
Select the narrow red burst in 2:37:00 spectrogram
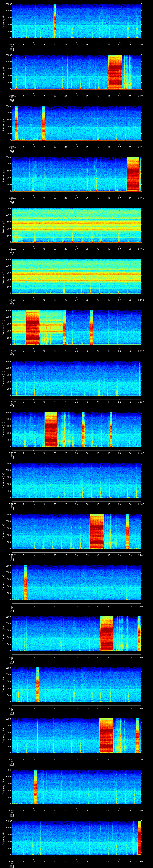[x=35, y=787]
